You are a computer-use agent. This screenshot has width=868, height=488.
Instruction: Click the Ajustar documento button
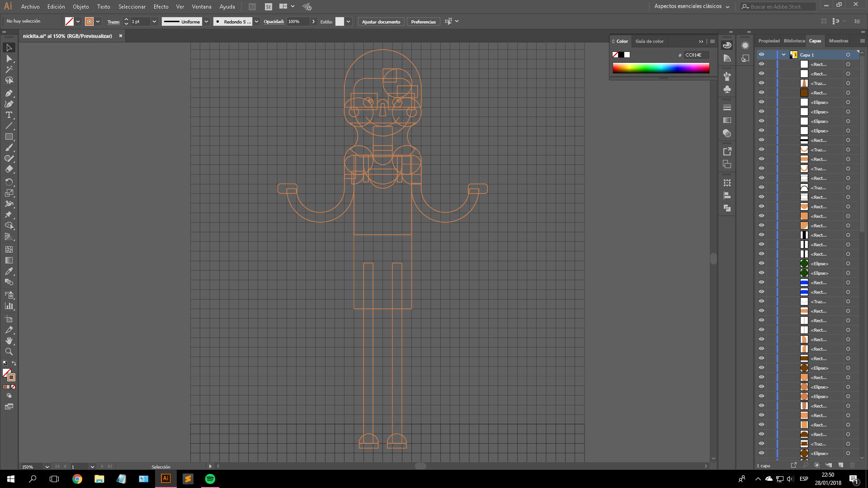[381, 22]
